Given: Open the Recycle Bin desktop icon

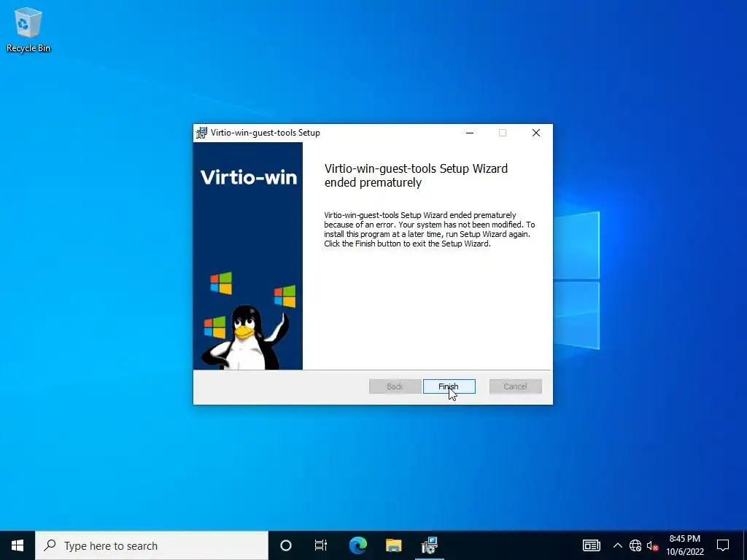Looking at the screenshot, I should (28, 29).
